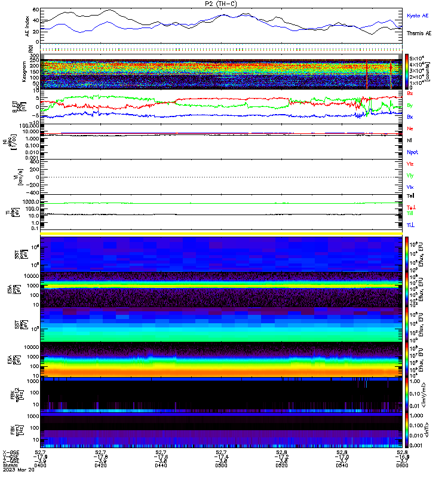Pick the red Ne legend label
This screenshot has height=478, width=448.
tap(410, 128)
